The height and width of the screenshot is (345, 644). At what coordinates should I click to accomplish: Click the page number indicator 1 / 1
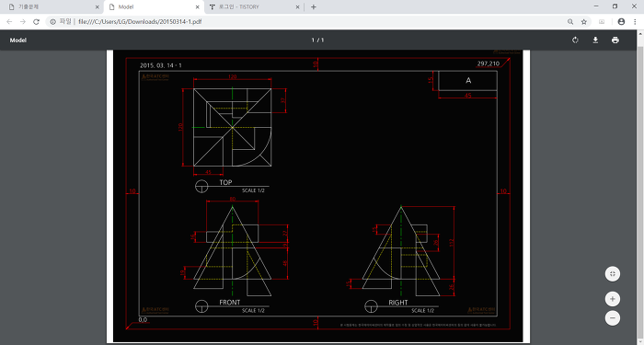coord(317,40)
